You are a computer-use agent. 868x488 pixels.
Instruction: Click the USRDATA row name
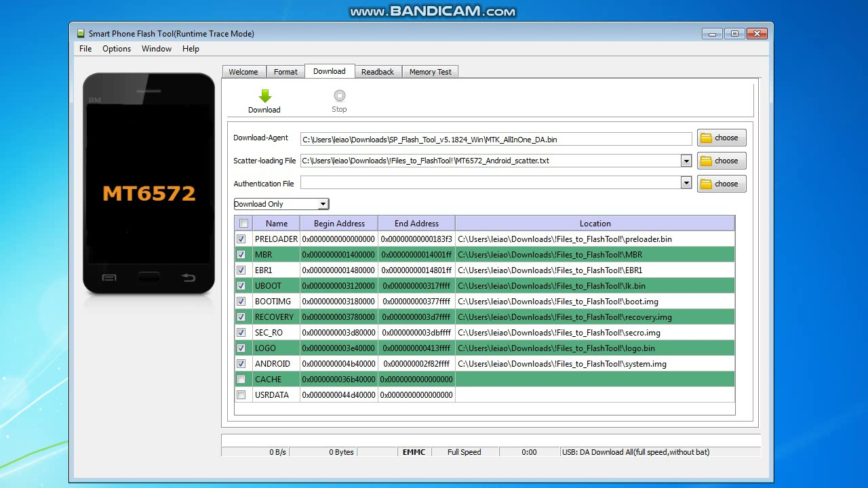(x=272, y=395)
